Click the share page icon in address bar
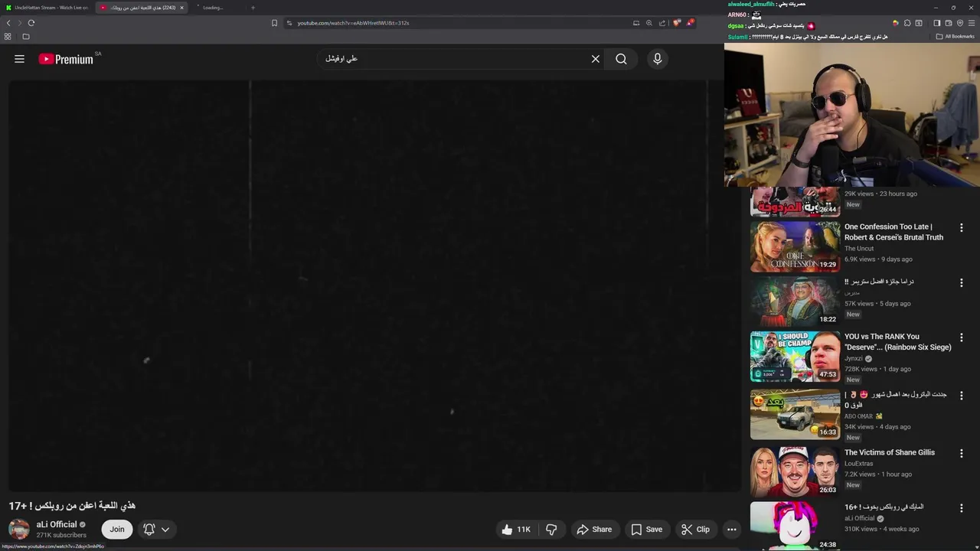 tap(662, 23)
